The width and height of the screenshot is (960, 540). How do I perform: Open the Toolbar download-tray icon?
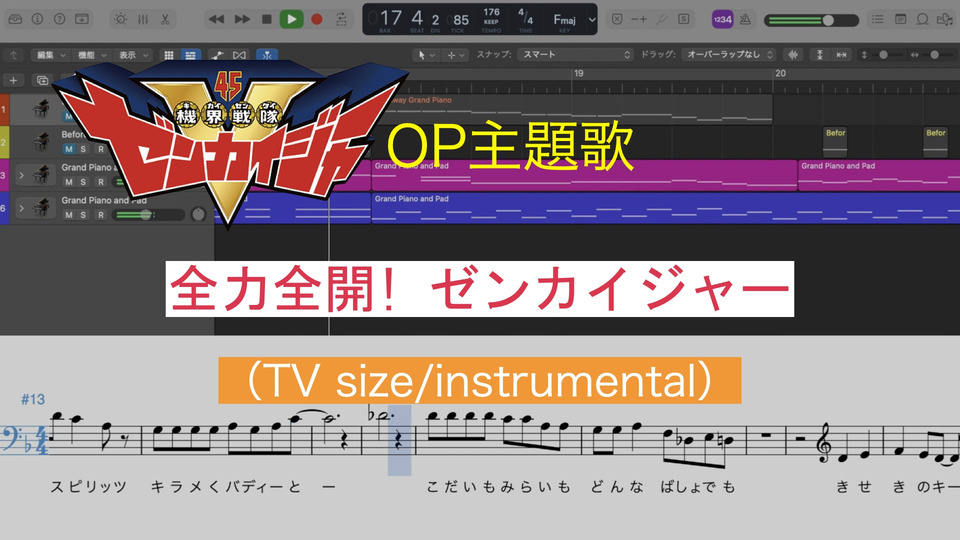coord(81,19)
